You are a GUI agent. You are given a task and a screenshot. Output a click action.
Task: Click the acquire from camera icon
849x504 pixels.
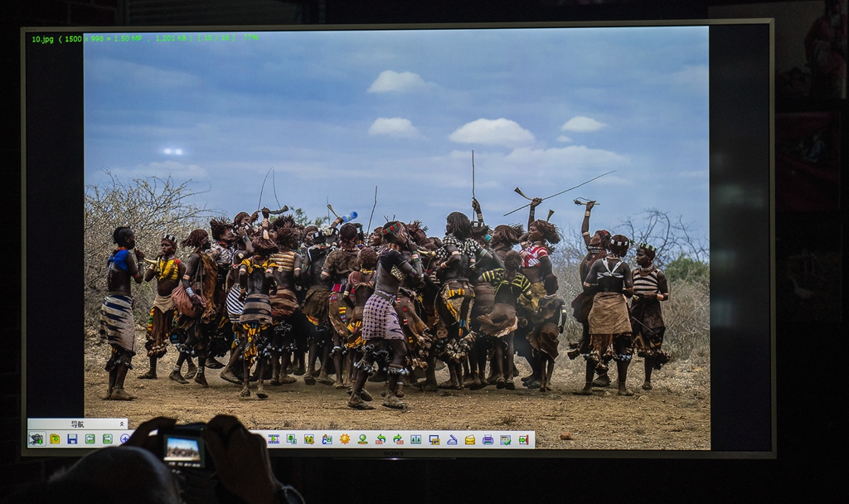click(36, 439)
